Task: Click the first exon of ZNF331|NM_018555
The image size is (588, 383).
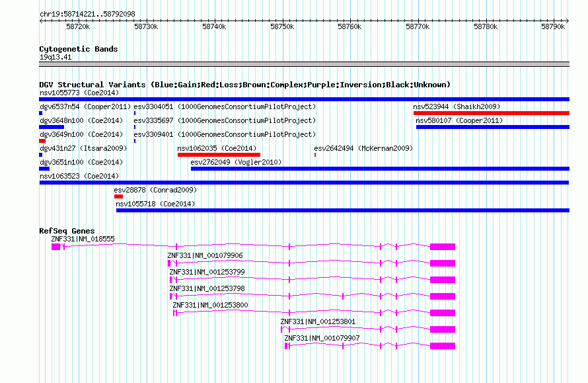Action: [56, 247]
